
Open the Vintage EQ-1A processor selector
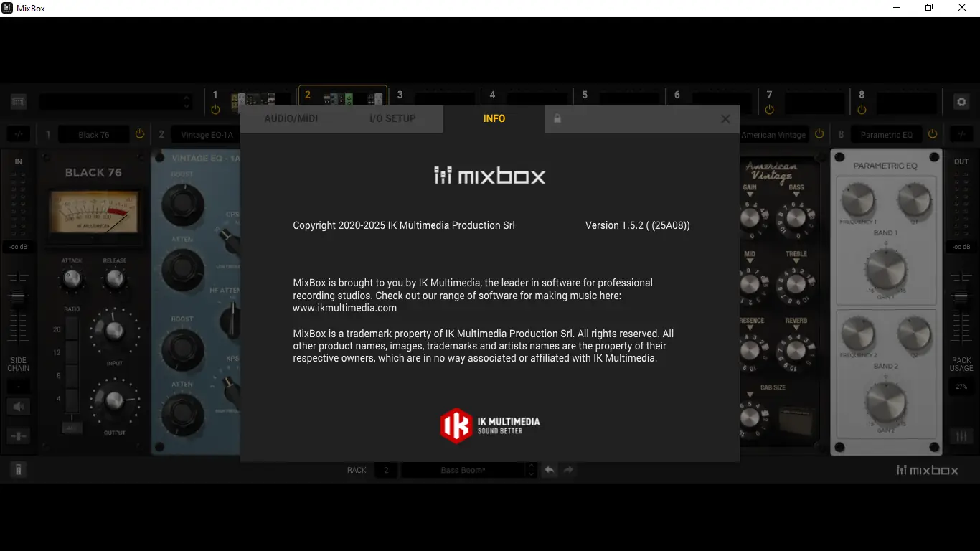205,134
